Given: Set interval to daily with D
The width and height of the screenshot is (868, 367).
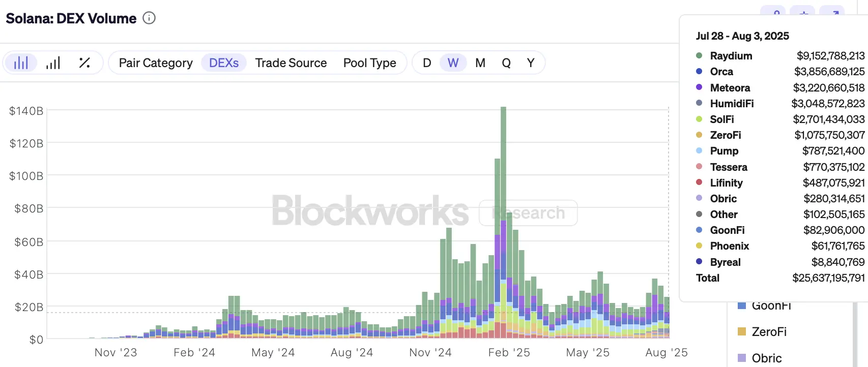Looking at the screenshot, I should (x=427, y=63).
